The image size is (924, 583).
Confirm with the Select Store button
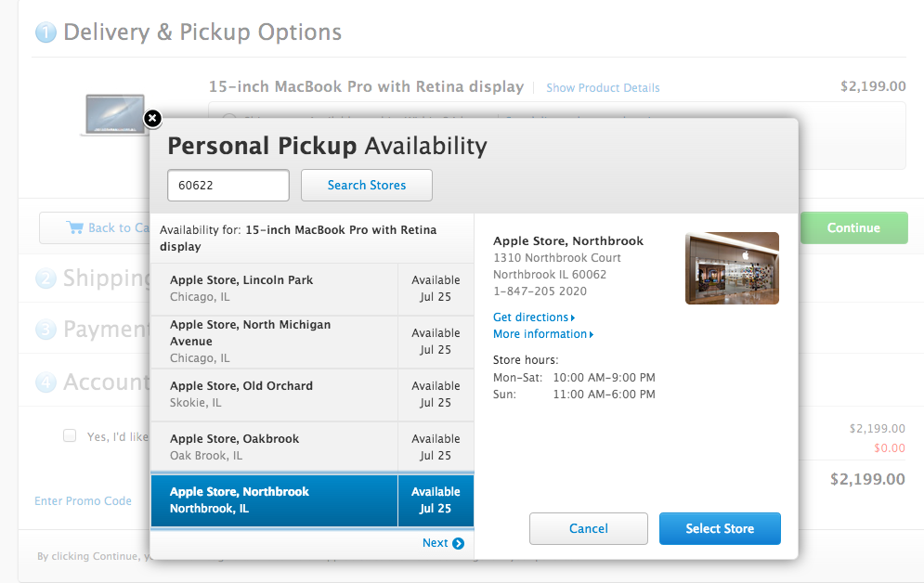[x=720, y=529]
